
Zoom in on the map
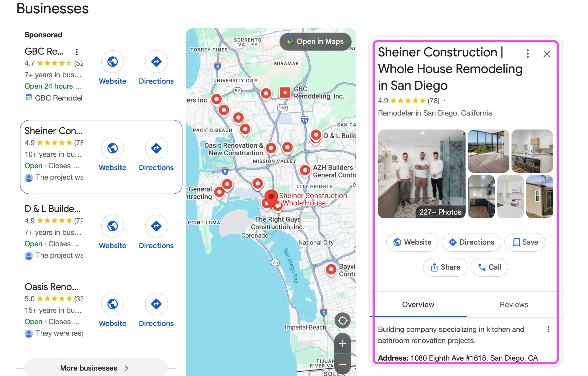pos(342,343)
